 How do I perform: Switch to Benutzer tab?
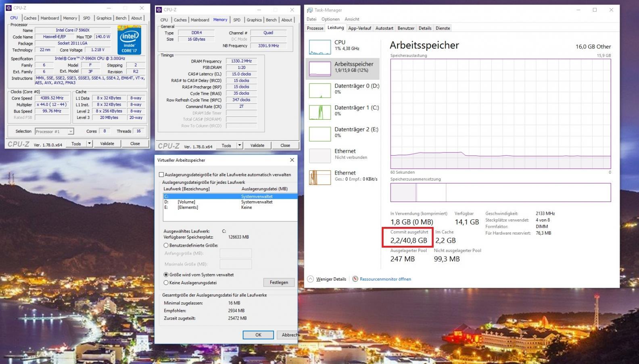(406, 28)
